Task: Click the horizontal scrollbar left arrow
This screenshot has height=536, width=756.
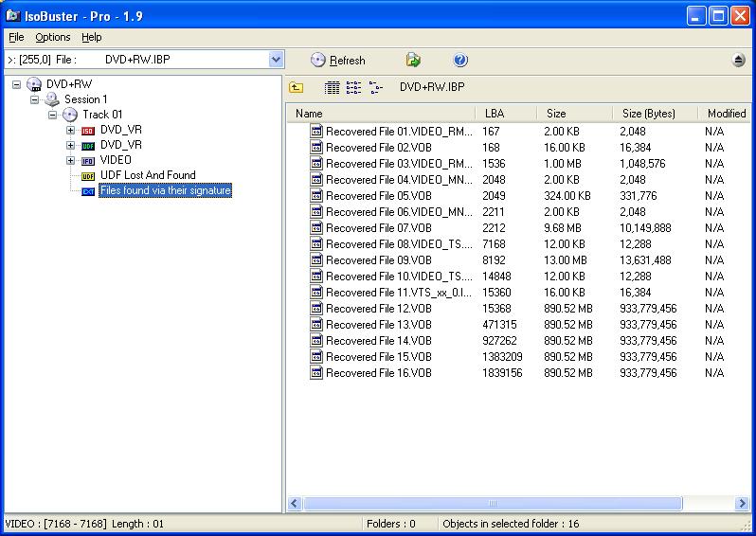Action: (x=295, y=504)
